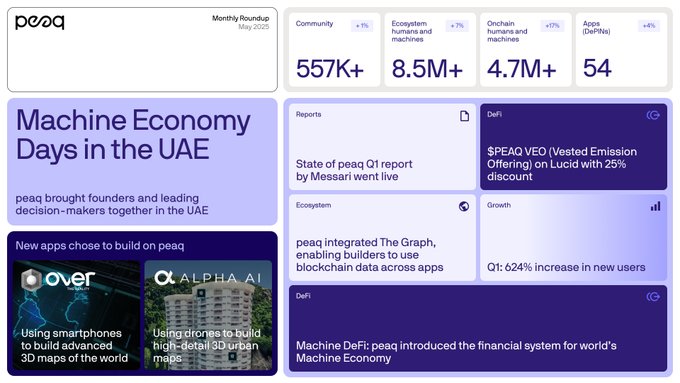The width and height of the screenshot is (680, 383).
Task: Click the 557K+ community figure
Action: point(330,69)
